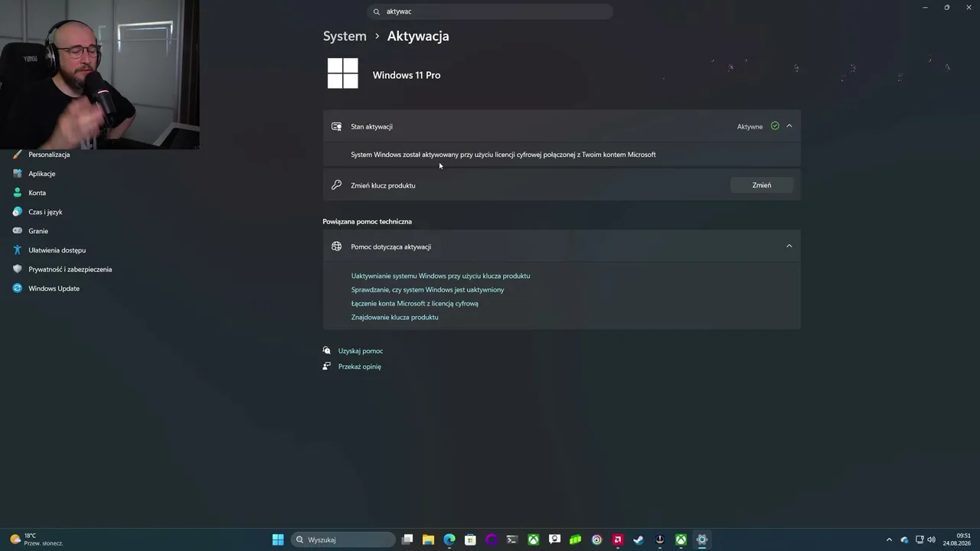The height and width of the screenshot is (551, 980).
Task: Click the Aktywne status text
Action: [x=750, y=126]
